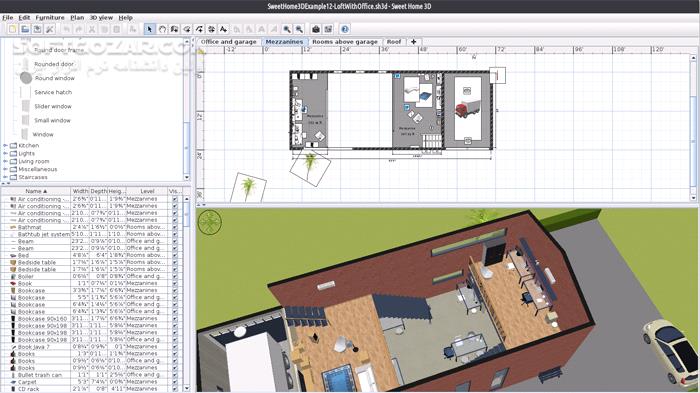Select Service hatch in catalog tree
The image size is (700, 393).
pos(53,92)
